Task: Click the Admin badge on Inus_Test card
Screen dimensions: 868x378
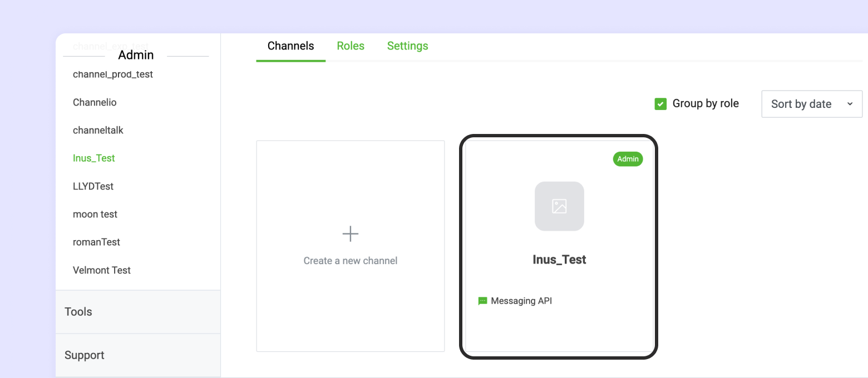Action: click(x=628, y=159)
